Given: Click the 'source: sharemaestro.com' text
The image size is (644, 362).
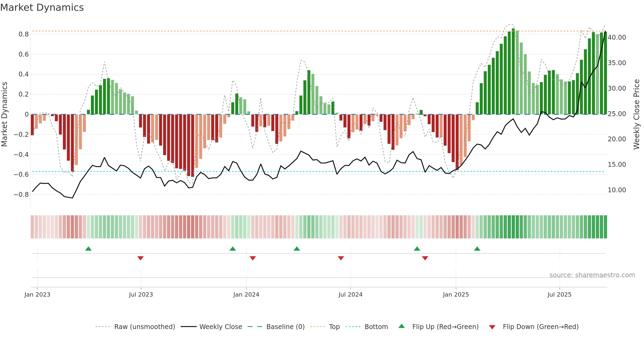Looking at the screenshot, I should pyautogui.click(x=592, y=275).
